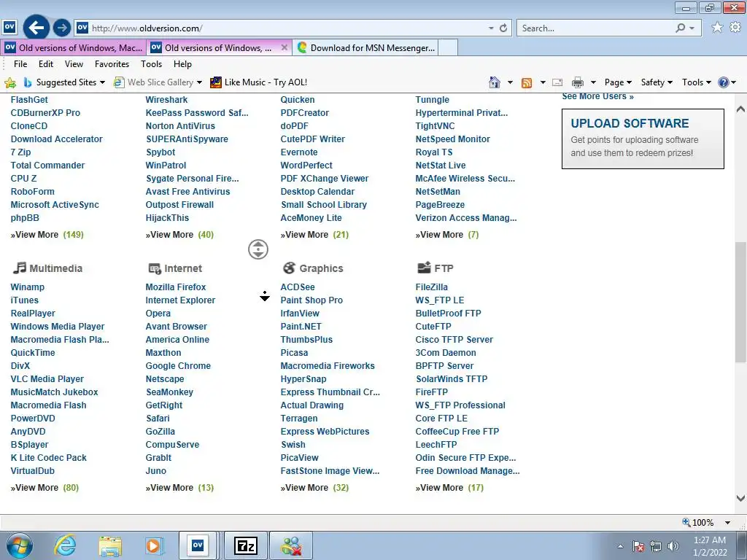Open the Edit menu
747x560 pixels.
(46, 64)
